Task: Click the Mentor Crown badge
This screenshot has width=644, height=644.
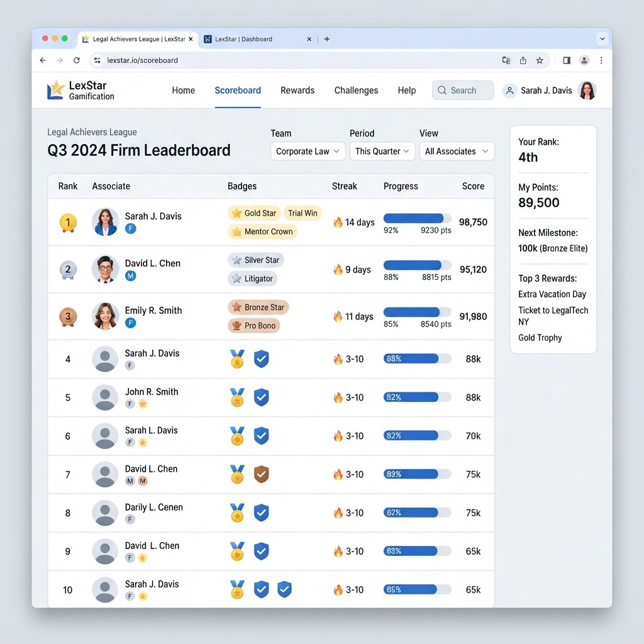Action: pos(262,231)
